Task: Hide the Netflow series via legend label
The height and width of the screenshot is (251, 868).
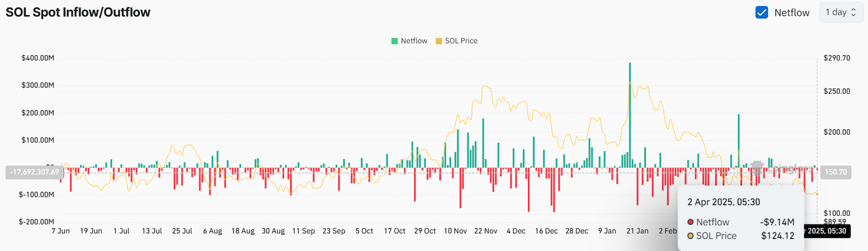Action: (x=413, y=41)
